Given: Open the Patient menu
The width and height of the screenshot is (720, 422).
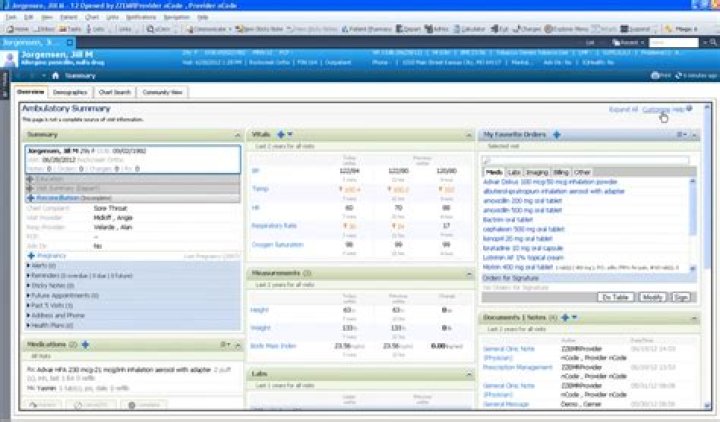Looking at the screenshot, I should (x=69, y=17).
